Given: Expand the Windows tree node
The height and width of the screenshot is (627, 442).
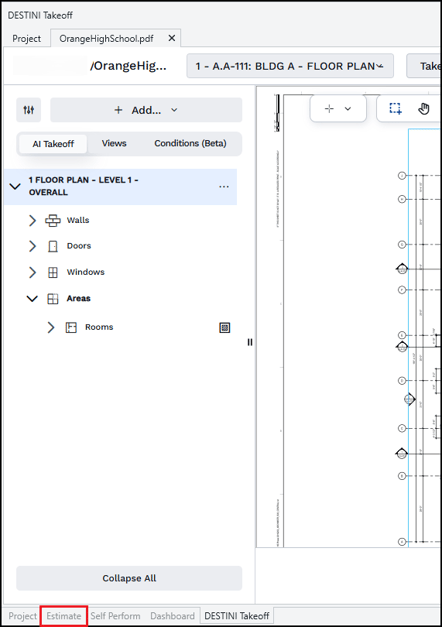Looking at the screenshot, I should [32, 272].
